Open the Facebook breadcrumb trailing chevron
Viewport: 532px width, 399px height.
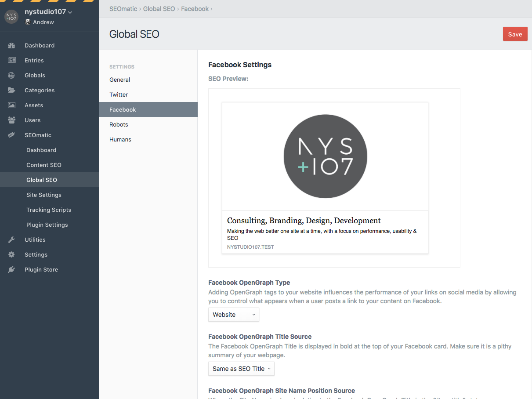pyautogui.click(x=211, y=9)
